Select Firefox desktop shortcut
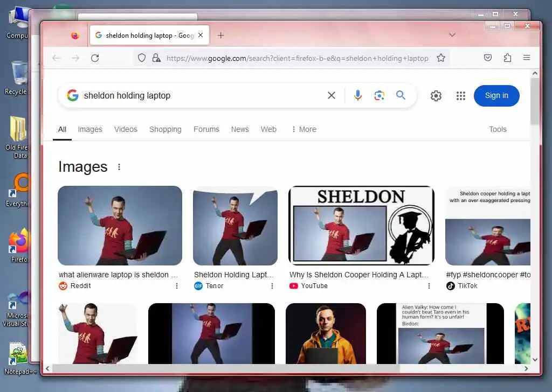 18,246
